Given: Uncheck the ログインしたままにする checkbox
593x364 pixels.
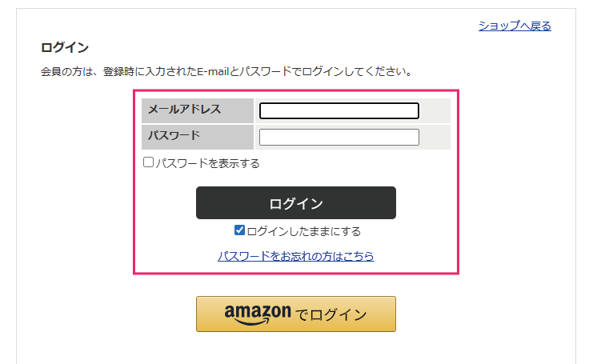Looking at the screenshot, I should [x=239, y=231].
